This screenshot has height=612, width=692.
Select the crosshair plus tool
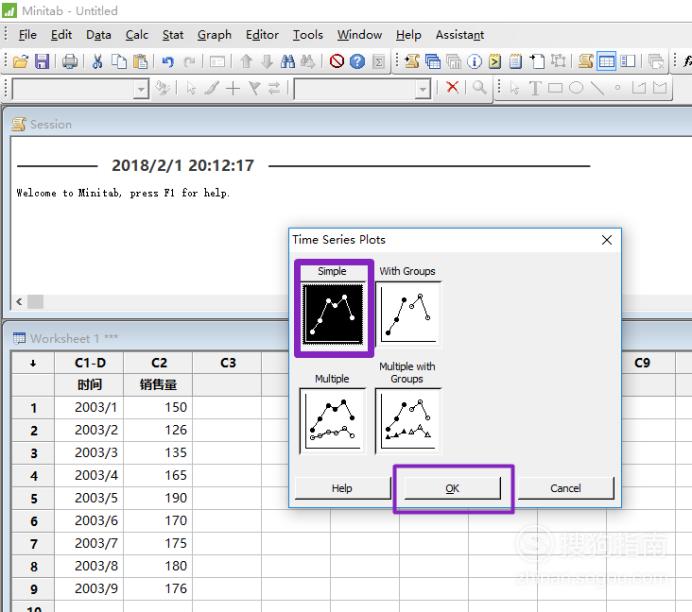coord(233,88)
